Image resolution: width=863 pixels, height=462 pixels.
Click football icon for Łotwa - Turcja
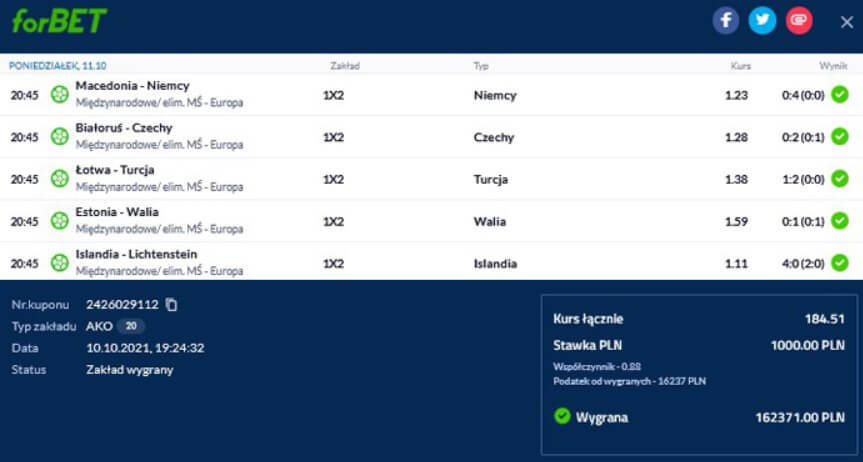60,179
